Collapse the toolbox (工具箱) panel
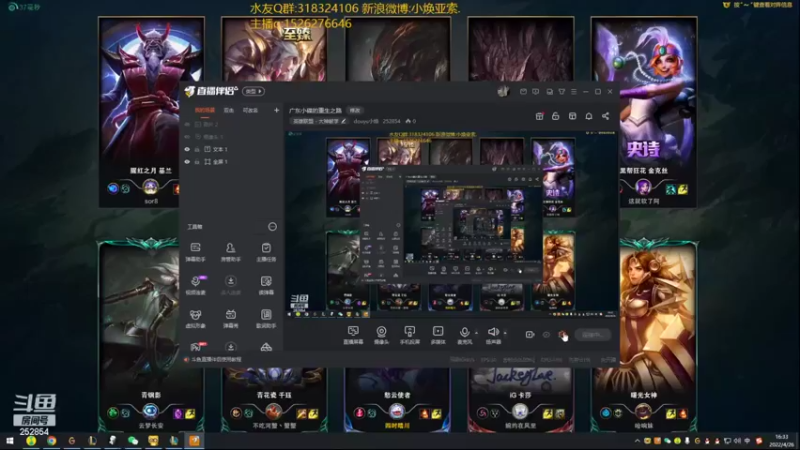 click(x=272, y=227)
